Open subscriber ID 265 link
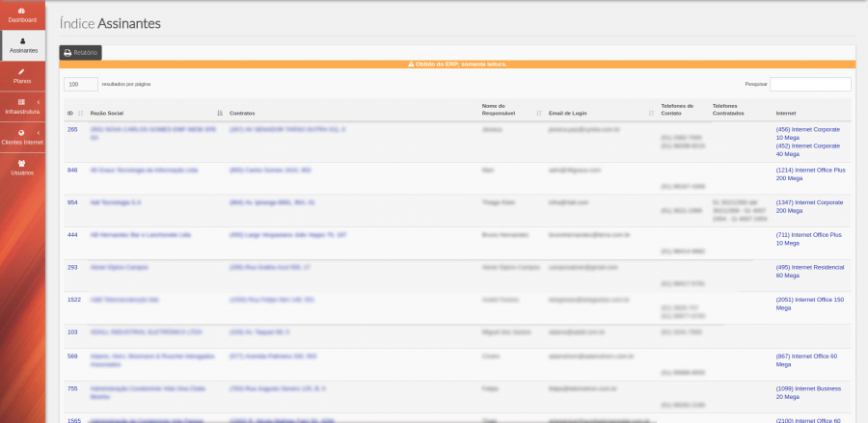Viewport: 868px width, 423px height. (72, 128)
